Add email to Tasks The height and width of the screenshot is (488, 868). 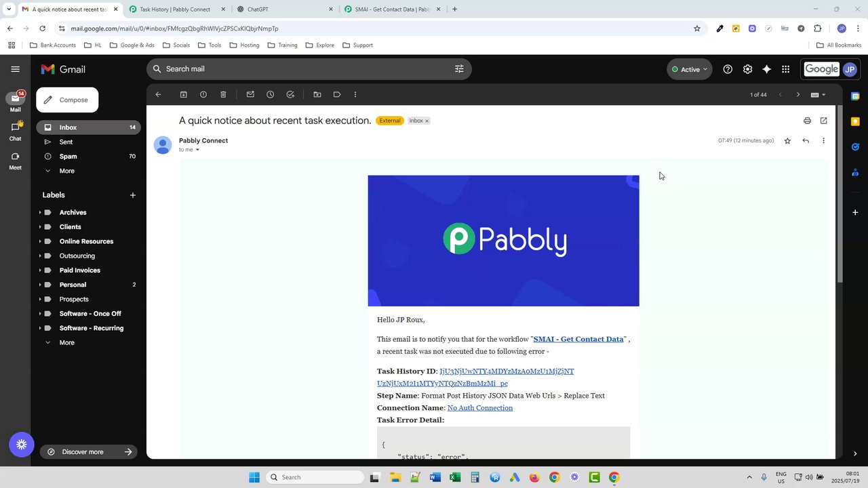point(290,95)
